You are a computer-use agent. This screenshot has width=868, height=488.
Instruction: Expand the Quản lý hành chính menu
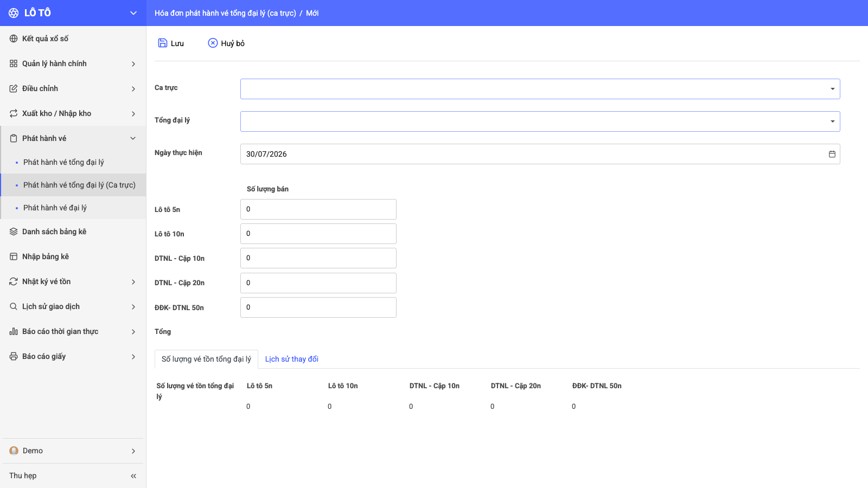73,63
